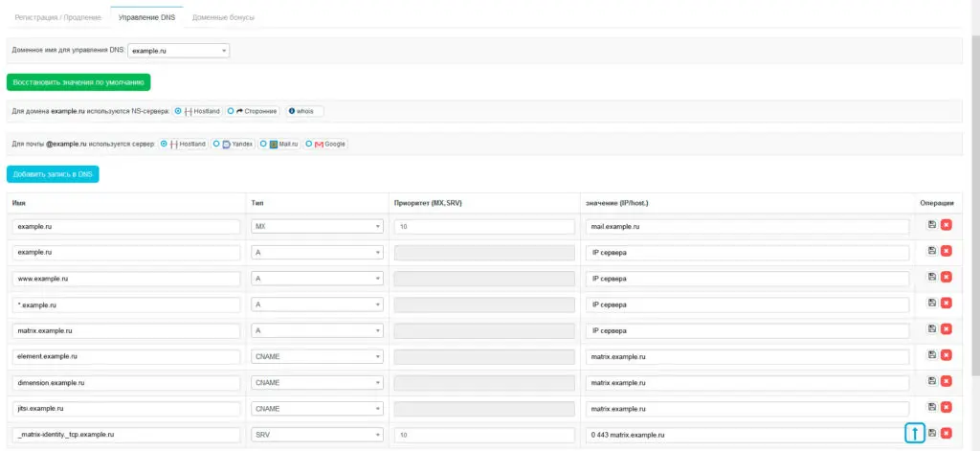
Task: Save the matrix.example.ru A record
Action: click(932, 329)
